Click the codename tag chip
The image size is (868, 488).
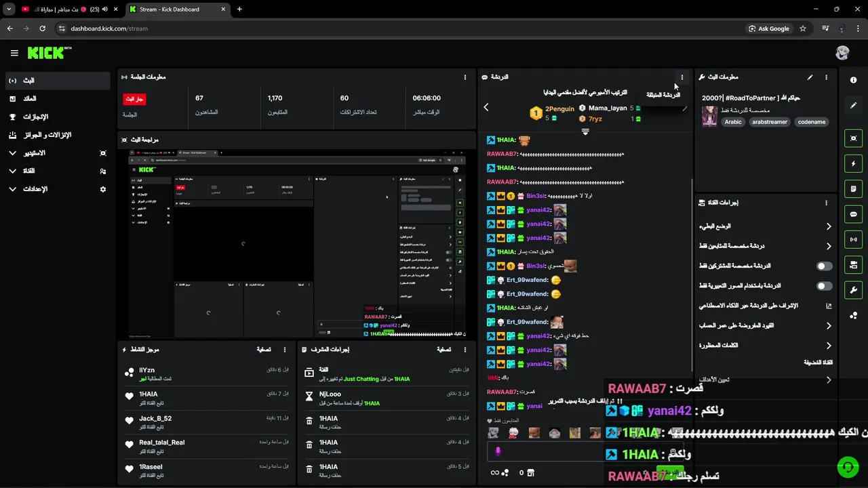812,122
